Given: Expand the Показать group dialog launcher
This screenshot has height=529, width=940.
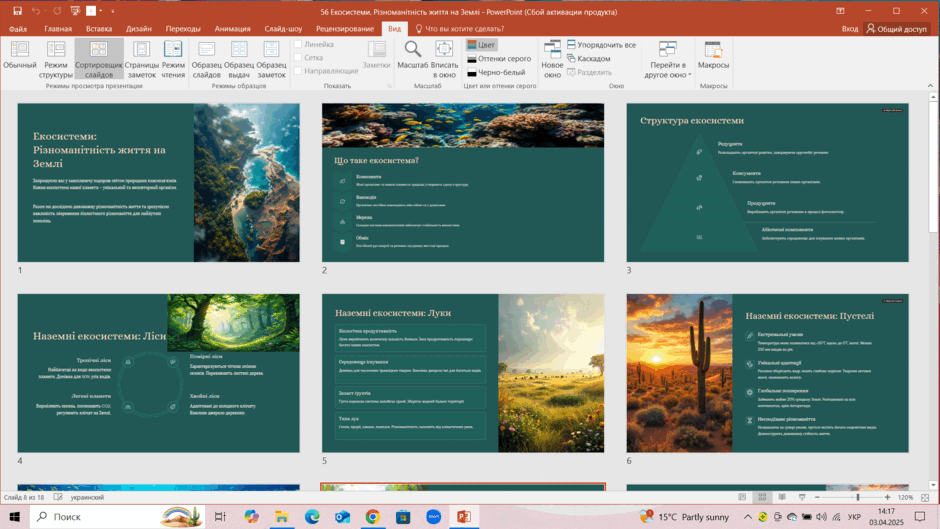Looking at the screenshot, I should click(389, 86).
